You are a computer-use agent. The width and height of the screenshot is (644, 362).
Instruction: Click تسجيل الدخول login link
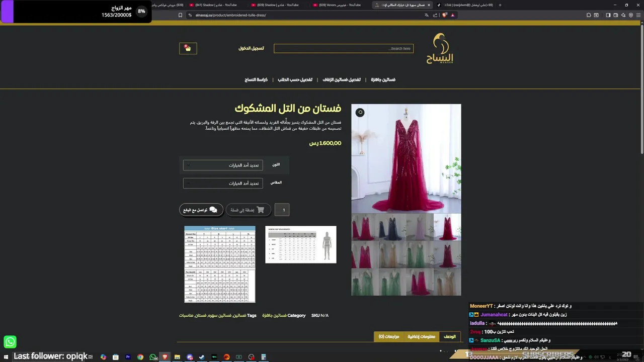pyautogui.click(x=251, y=48)
